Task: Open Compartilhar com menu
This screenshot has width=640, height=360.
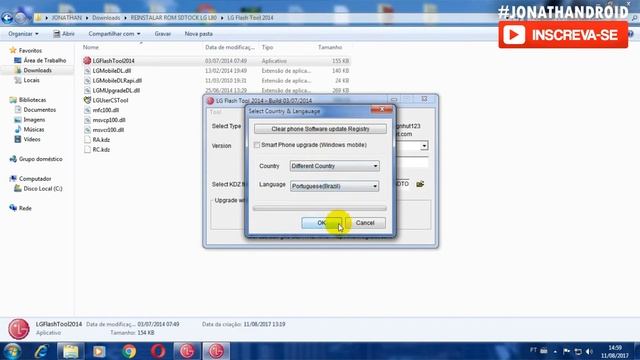Action: coord(114,34)
